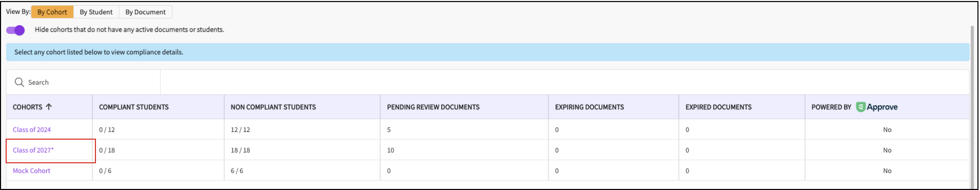Sort by Expiring Documents column
980x190 pixels.
point(589,107)
